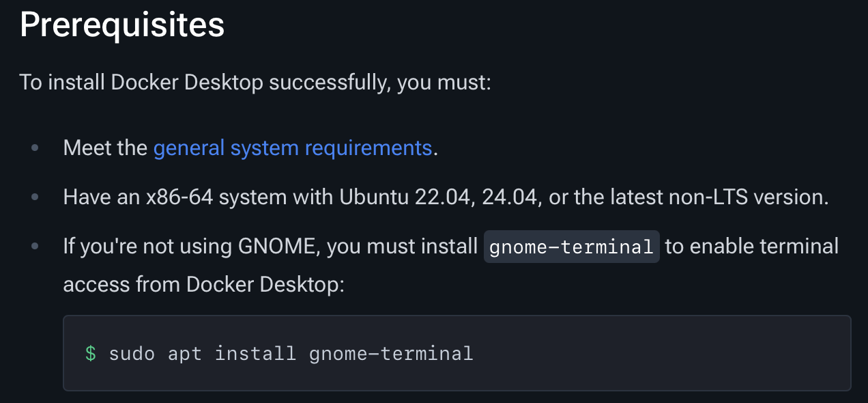868x403 pixels.
Task: Click 'to enable terminal' text
Action: point(752,247)
